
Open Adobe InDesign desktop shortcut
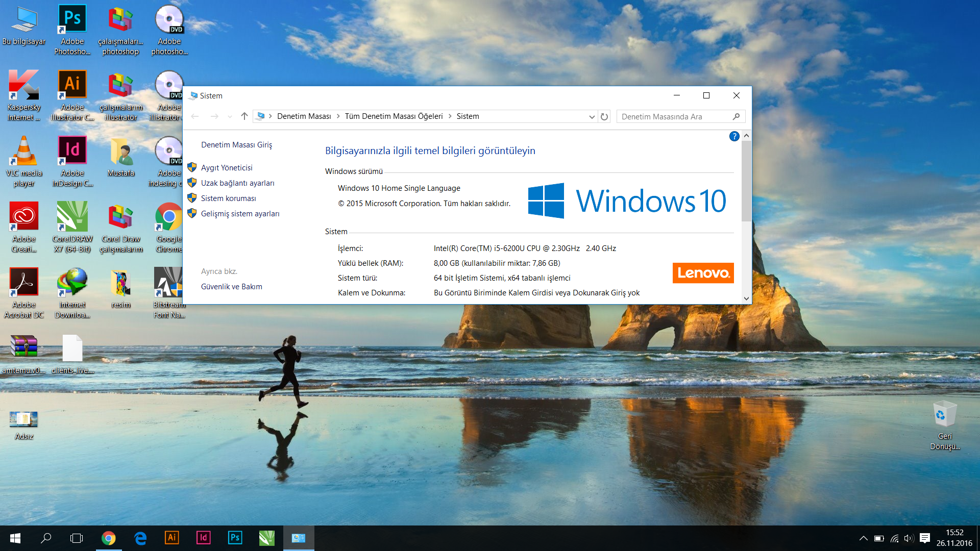[x=72, y=161]
